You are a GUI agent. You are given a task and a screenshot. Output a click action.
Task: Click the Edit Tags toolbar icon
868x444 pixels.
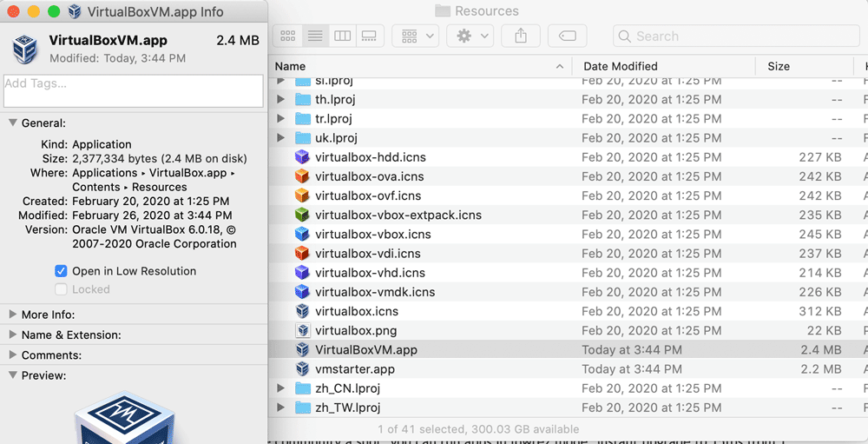[567, 36]
